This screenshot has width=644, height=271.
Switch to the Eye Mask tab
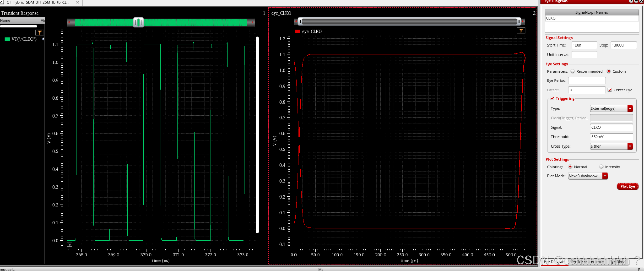pyautogui.click(x=618, y=261)
